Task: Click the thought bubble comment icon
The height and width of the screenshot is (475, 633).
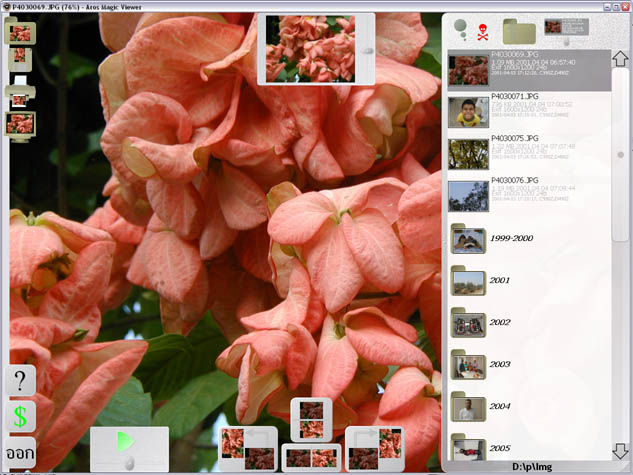Action: tap(460, 30)
